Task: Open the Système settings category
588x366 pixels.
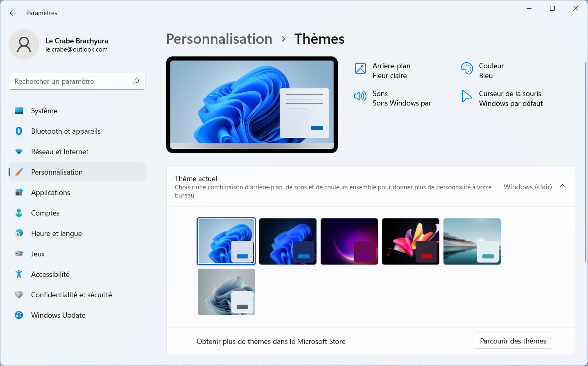Action: click(x=77, y=110)
